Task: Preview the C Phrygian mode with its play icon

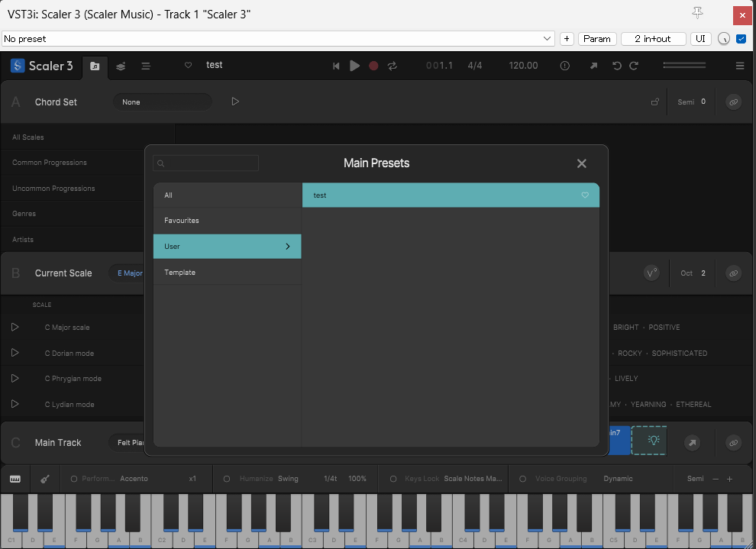Action: (15, 379)
